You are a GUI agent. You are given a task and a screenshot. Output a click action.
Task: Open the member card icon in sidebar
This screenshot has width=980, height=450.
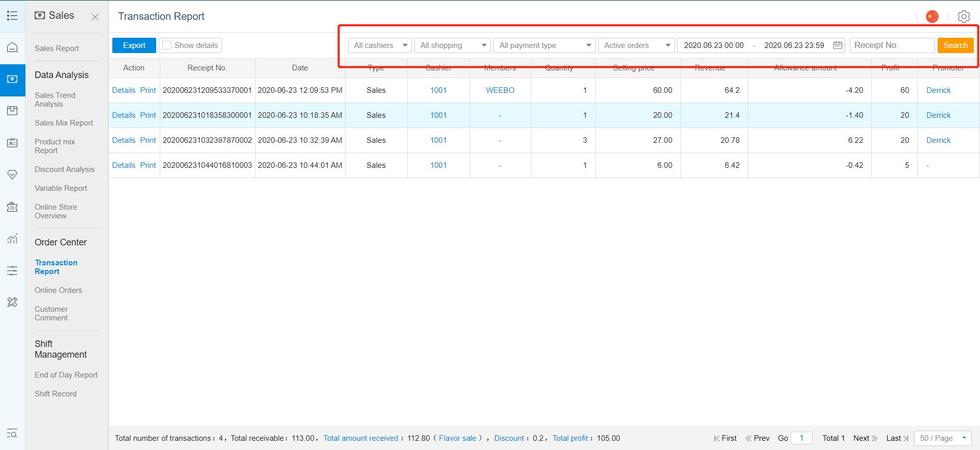12,143
